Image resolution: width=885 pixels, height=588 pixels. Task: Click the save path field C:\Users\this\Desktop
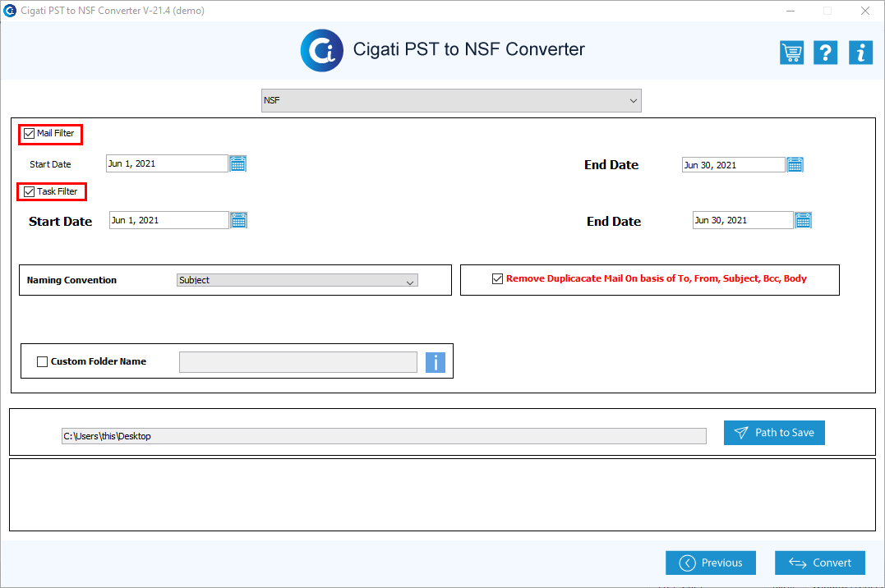click(384, 436)
